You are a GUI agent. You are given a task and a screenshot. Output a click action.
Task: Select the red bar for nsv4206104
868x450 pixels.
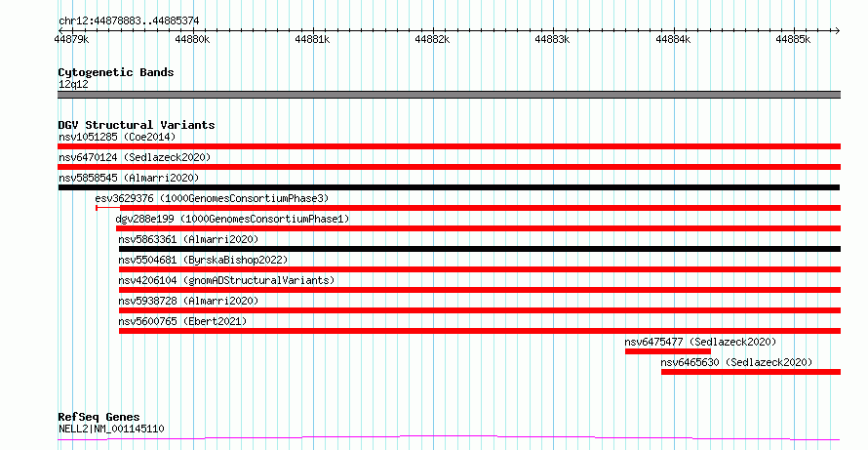[480, 290]
